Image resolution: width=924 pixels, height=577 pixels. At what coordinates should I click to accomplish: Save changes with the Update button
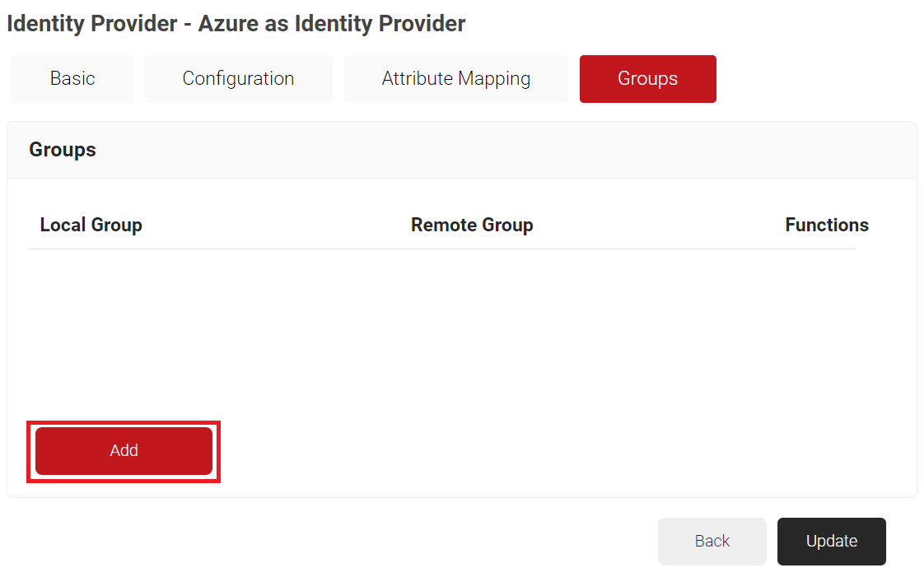click(x=831, y=541)
